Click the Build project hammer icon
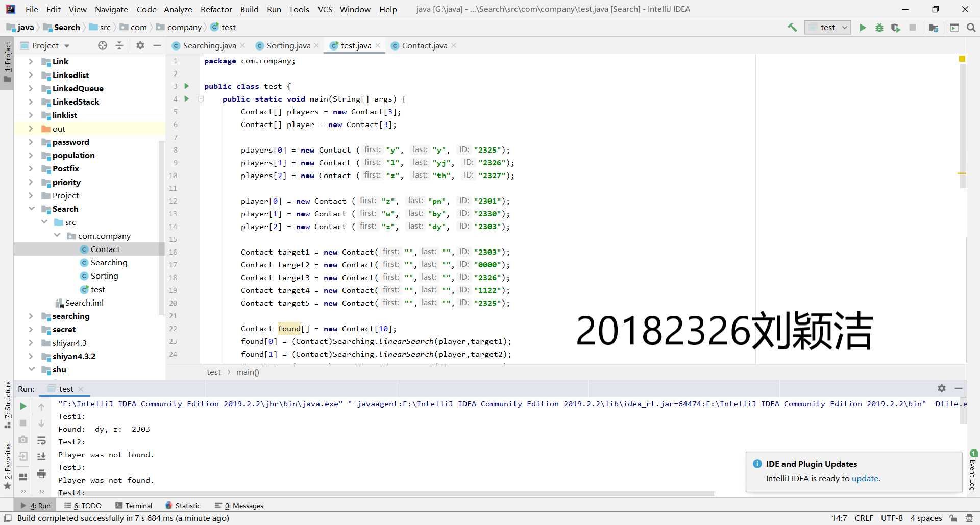Screen dimensions: 980x525 tap(792, 28)
